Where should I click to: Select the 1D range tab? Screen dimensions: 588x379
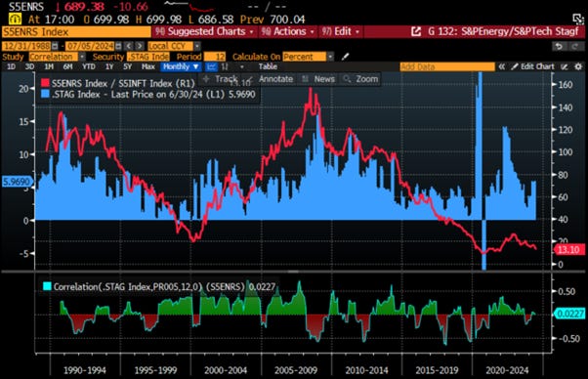(x=12, y=66)
